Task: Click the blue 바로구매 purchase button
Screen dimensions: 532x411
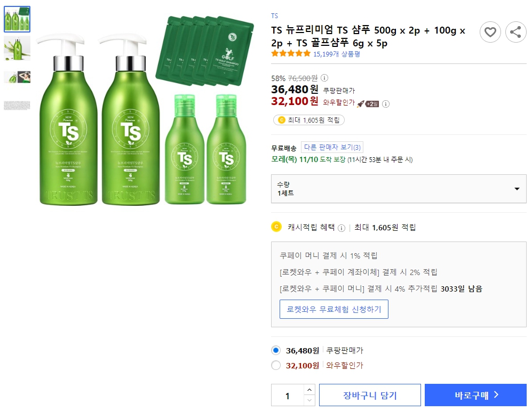Action: pos(475,394)
